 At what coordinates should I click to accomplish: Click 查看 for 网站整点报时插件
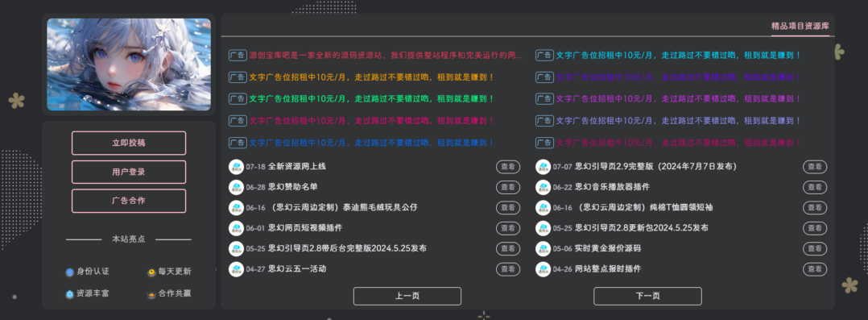click(x=815, y=269)
